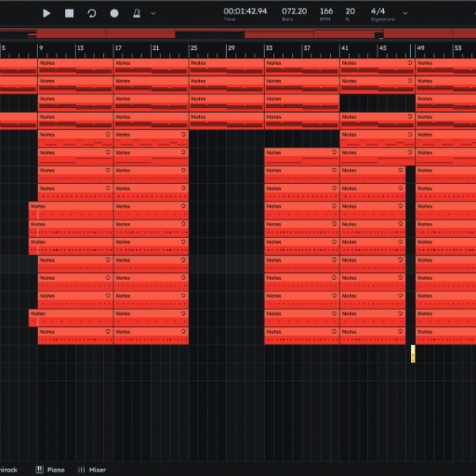Open the time signature dropdown chevron
The height and width of the screenshot is (476, 476).
[405, 13]
